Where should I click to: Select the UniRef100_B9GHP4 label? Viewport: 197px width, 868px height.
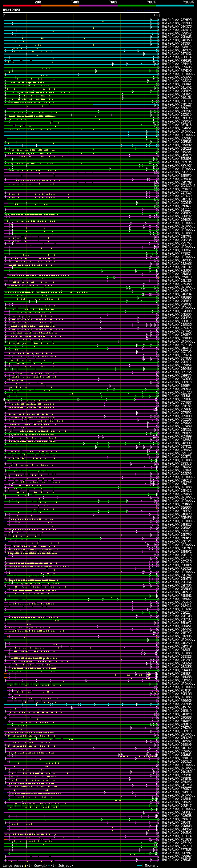pyautogui.click(x=177, y=386)
